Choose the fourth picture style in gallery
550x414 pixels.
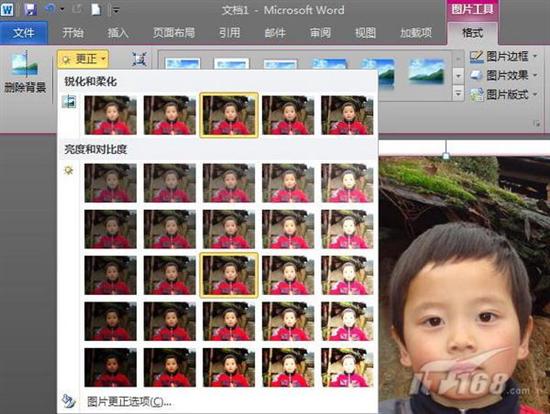pos(329,65)
